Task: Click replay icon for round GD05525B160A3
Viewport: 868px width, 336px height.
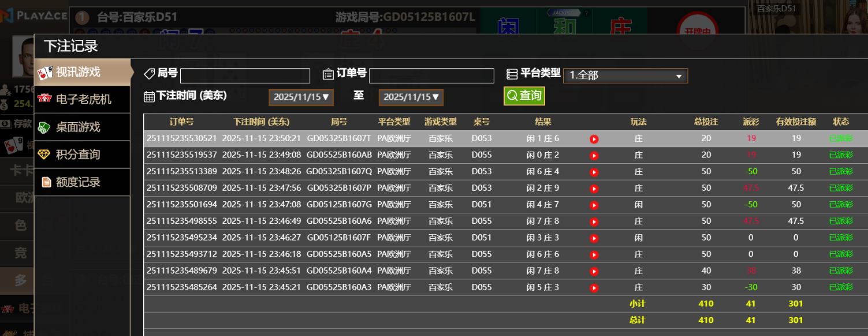Action: [594, 287]
